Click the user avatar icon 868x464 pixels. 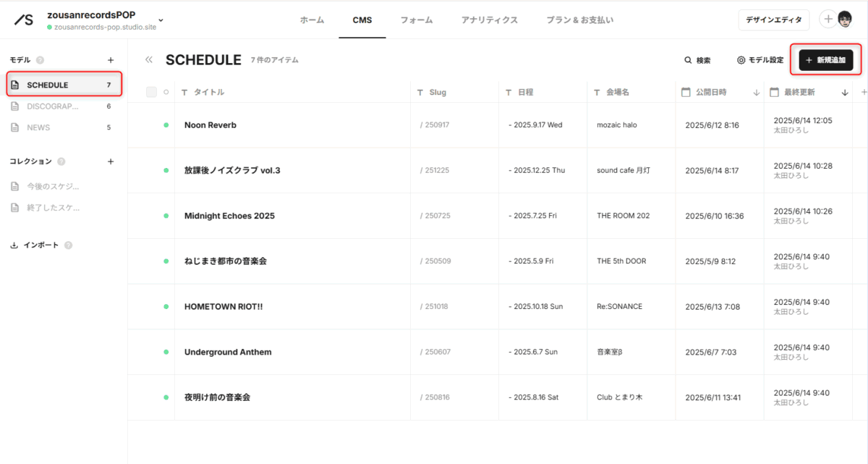coord(844,20)
